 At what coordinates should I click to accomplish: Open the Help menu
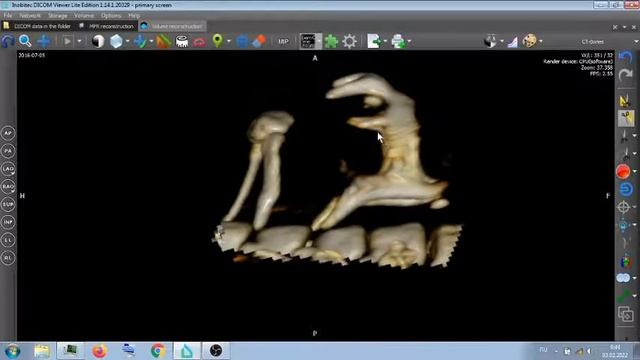point(134,16)
